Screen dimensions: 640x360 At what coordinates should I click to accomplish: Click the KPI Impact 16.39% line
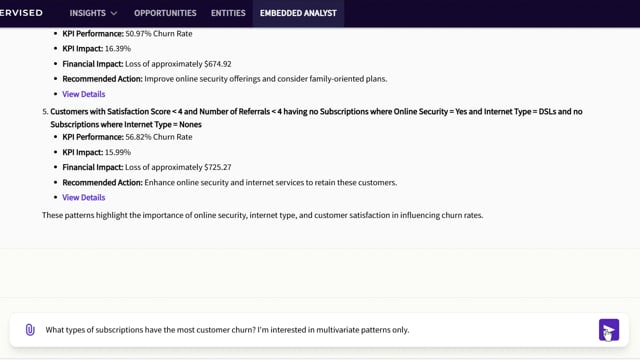tap(97, 49)
